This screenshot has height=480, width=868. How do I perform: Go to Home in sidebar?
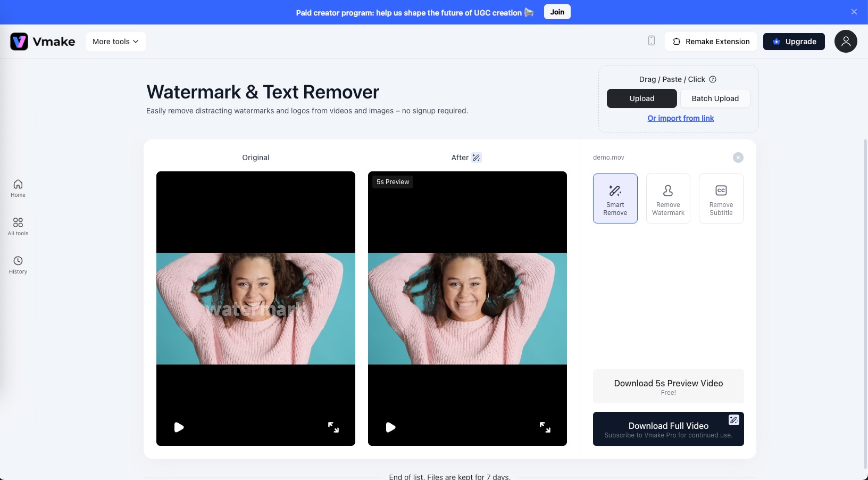18,188
